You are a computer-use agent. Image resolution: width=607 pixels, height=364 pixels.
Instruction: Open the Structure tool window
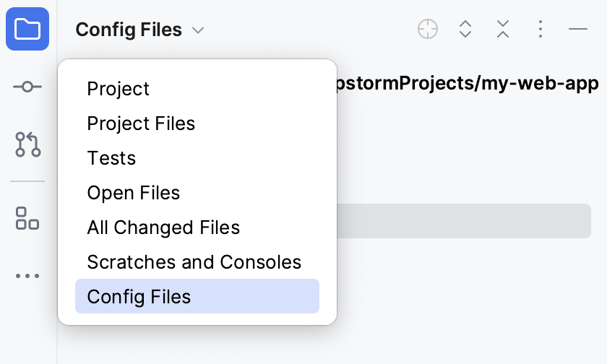coord(27,218)
